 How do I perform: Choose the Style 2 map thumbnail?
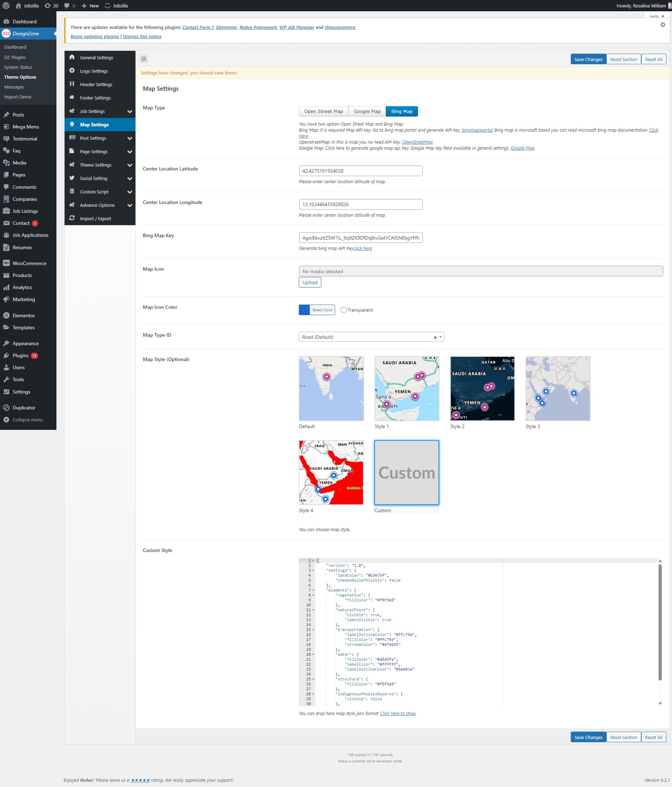(x=482, y=388)
